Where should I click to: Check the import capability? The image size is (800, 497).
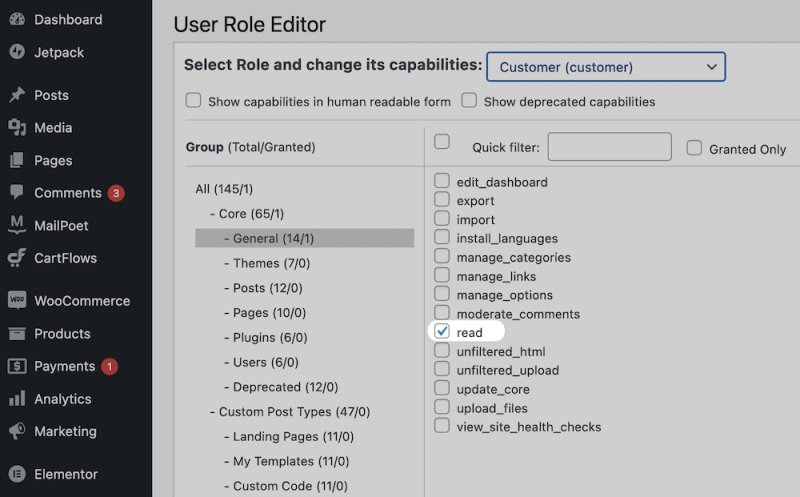click(442, 218)
